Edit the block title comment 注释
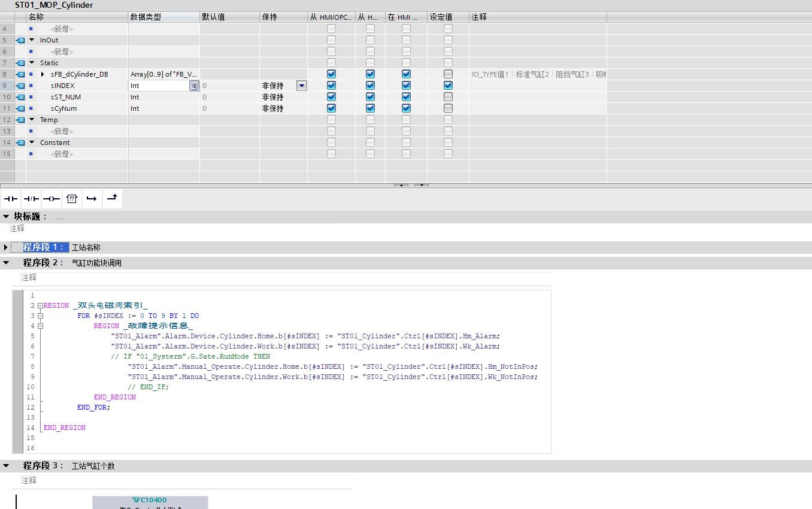812x509 pixels. (x=17, y=229)
